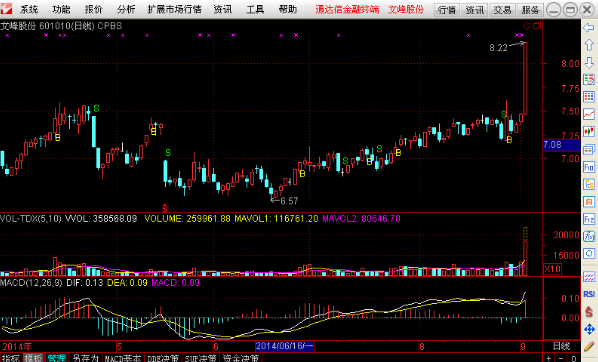Open the Fin finance sidebar icon

pyautogui.click(x=589, y=167)
